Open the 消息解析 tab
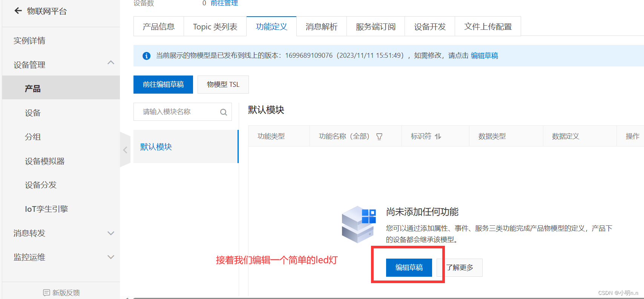This screenshot has height=299, width=644. 322,26
